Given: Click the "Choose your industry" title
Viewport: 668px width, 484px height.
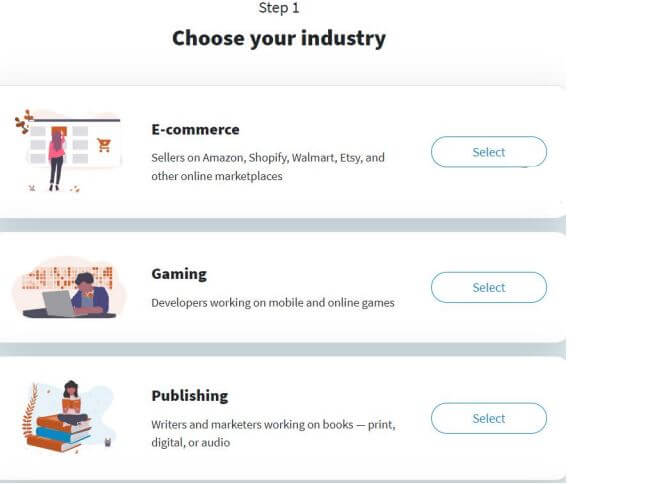Looking at the screenshot, I should 279,39.
